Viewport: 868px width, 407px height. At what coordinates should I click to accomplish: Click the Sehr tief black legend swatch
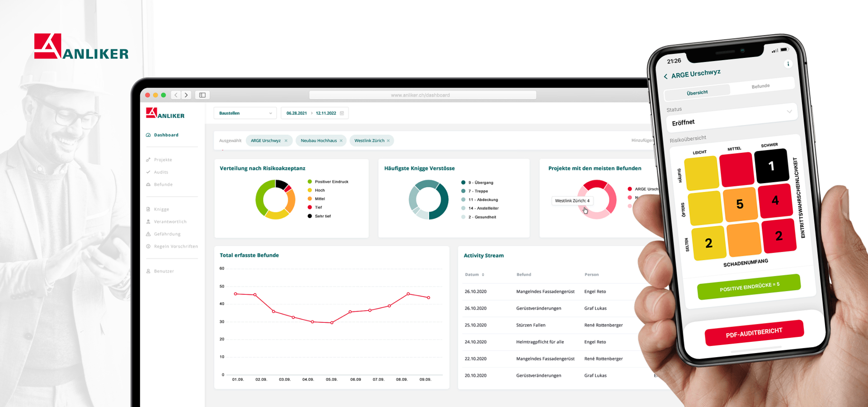click(x=310, y=216)
